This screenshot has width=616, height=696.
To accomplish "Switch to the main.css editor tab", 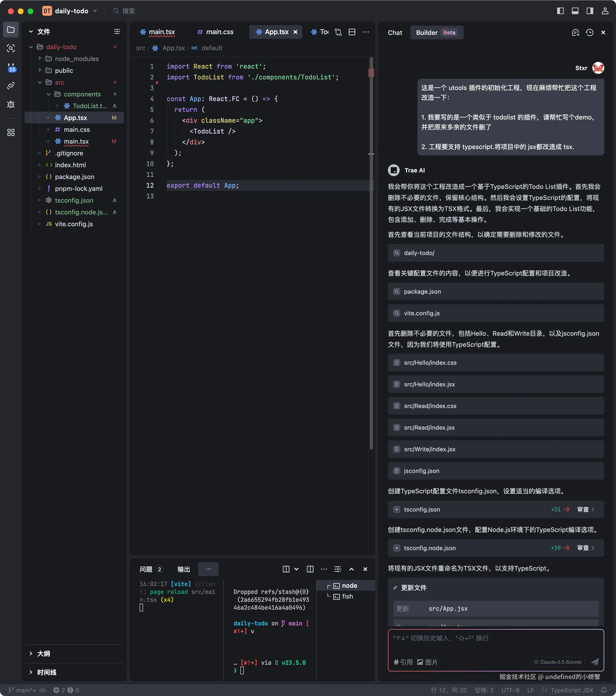I will pos(215,32).
